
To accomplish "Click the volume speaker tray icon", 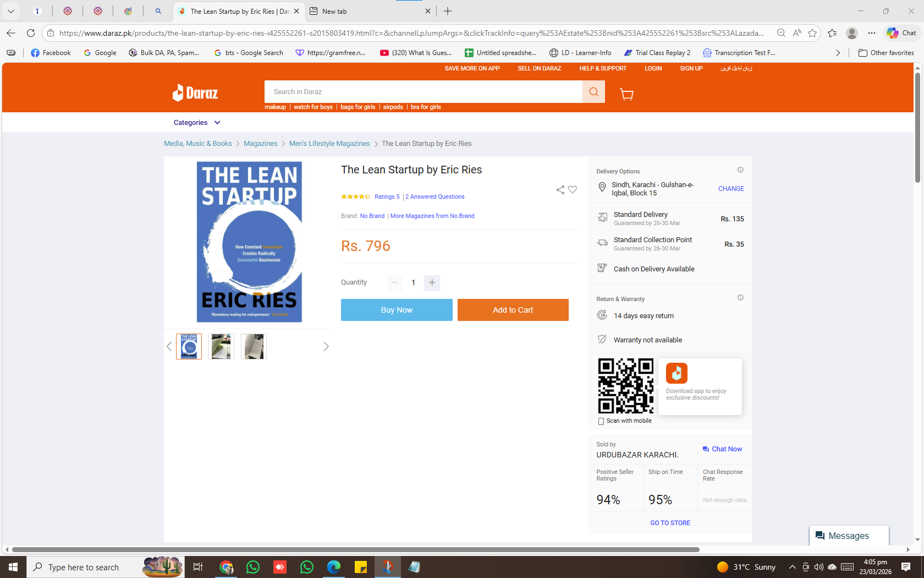I will pos(819,567).
